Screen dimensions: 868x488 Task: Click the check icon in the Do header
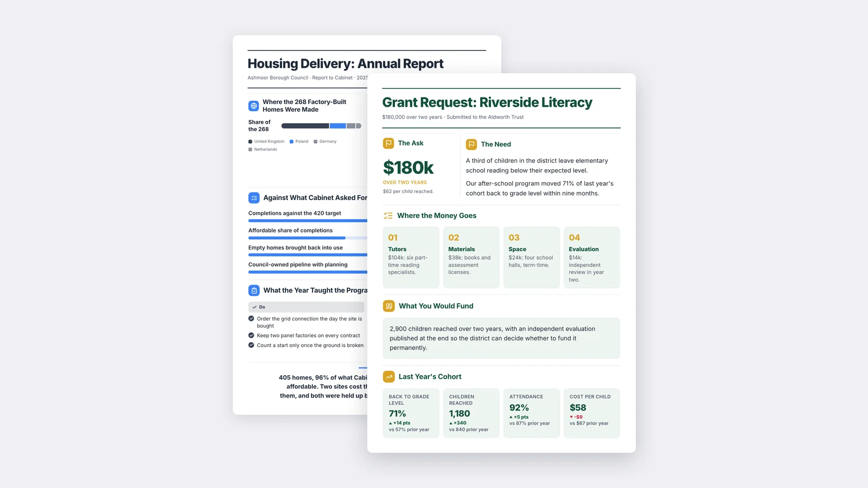click(x=254, y=307)
